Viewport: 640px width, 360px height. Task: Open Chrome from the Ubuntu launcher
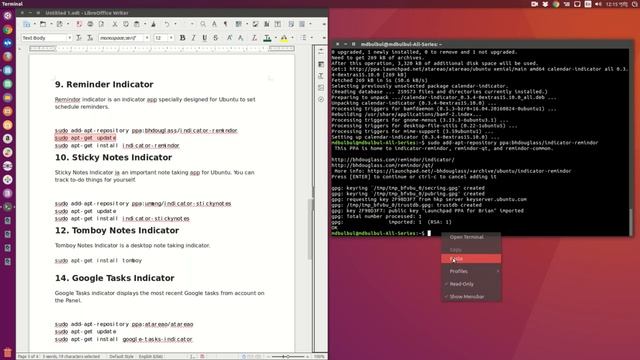[8, 29]
